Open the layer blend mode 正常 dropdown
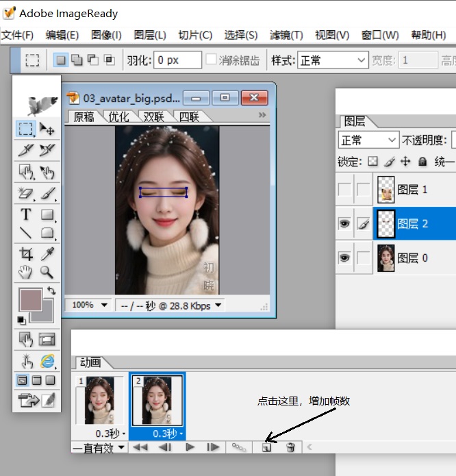Viewport: 456px width, 476px height. pos(369,140)
